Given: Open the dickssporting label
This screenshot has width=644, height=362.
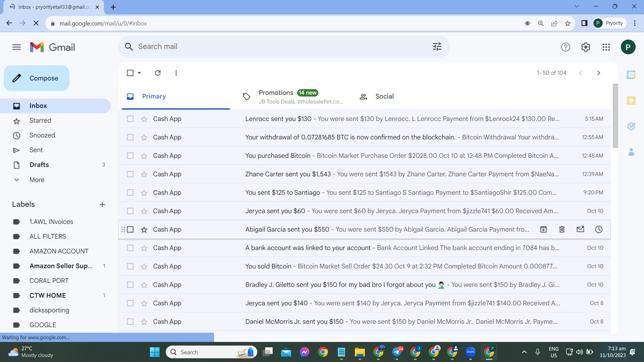Looking at the screenshot, I should pyautogui.click(x=49, y=310).
